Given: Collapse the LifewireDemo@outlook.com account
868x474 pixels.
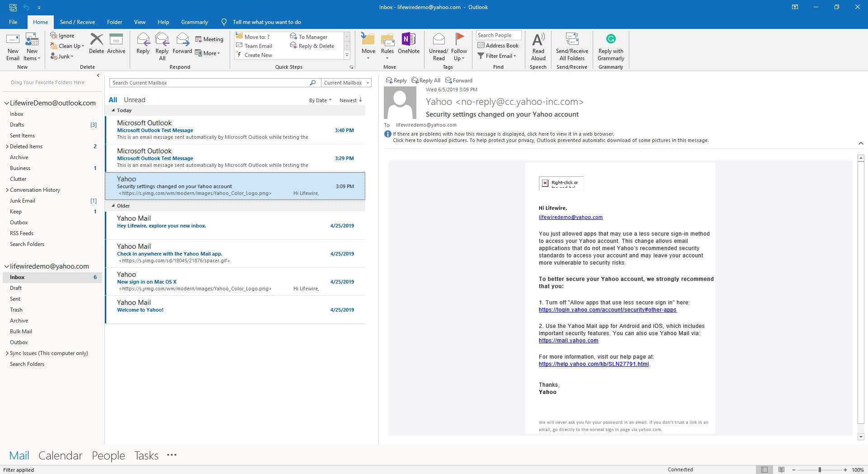Looking at the screenshot, I should pyautogui.click(x=7, y=103).
